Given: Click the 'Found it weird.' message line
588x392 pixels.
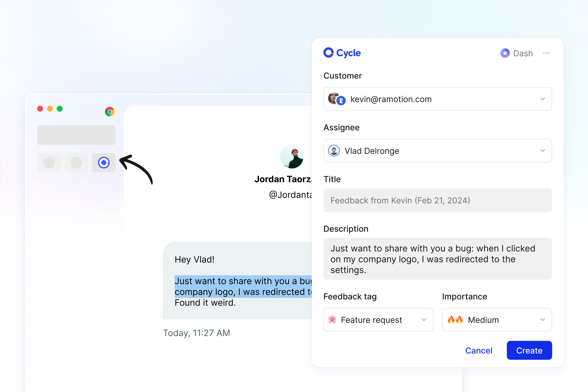Looking at the screenshot, I should [x=205, y=303].
